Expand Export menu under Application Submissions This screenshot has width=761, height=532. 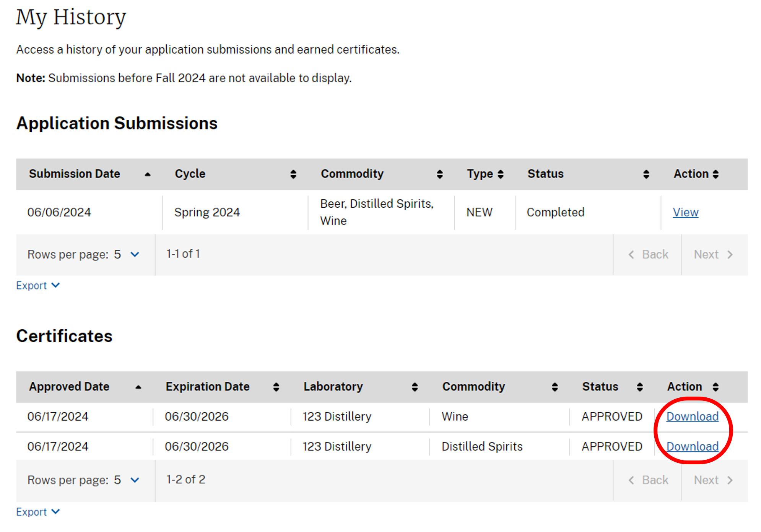click(x=38, y=286)
